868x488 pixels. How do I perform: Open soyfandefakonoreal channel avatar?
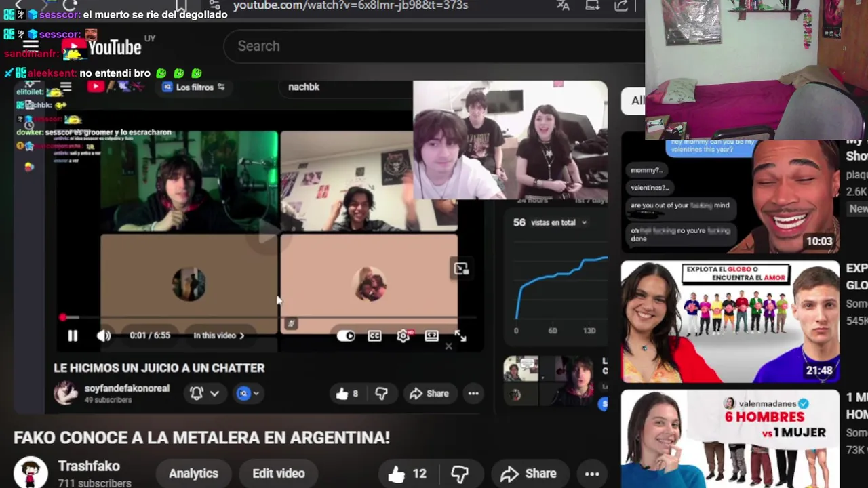66,393
